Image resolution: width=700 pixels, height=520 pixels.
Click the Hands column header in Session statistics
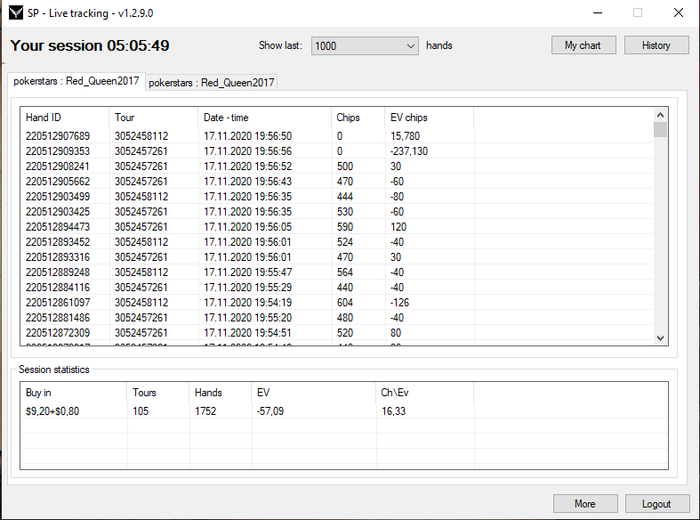click(x=221, y=392)
